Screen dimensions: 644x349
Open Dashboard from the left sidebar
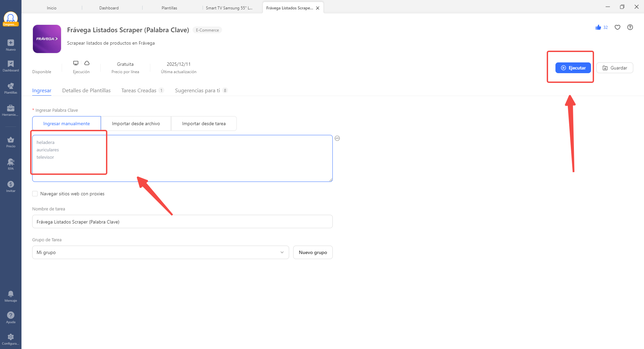pos(11,66)
